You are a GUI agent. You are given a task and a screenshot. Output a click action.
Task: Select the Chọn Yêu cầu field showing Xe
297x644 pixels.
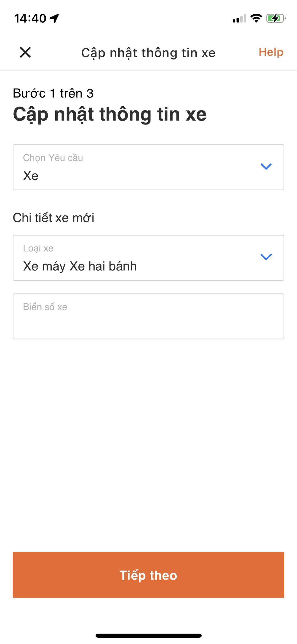[148, 167]
